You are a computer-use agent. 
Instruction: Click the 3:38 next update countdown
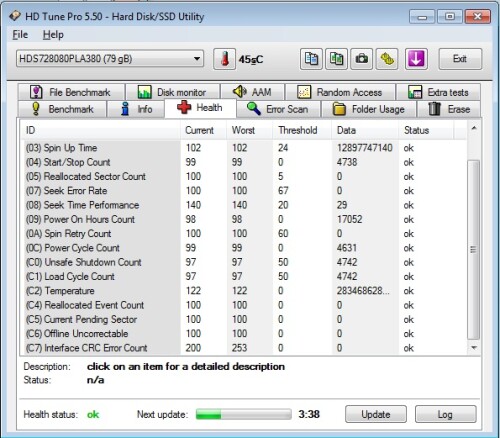pos(309,414)
